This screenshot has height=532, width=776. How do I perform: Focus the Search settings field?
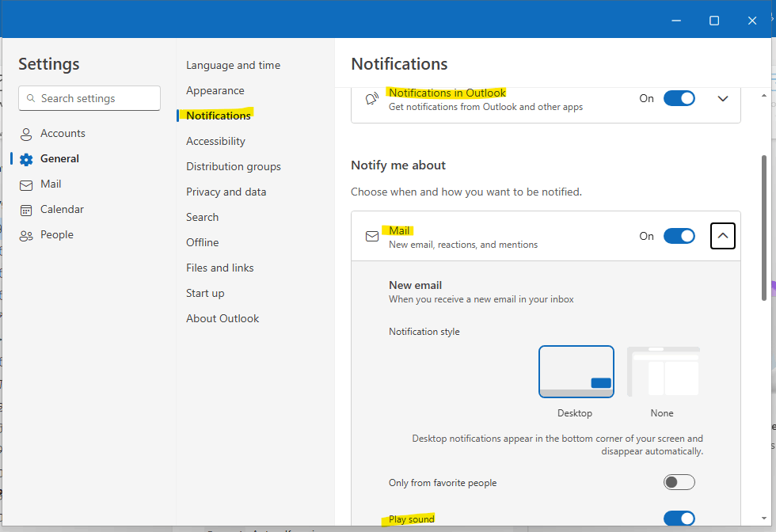[x=89, y=98]
